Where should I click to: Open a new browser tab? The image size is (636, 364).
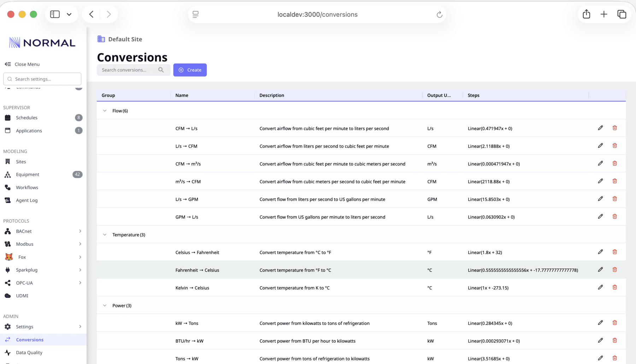click(x=604, y=14)
